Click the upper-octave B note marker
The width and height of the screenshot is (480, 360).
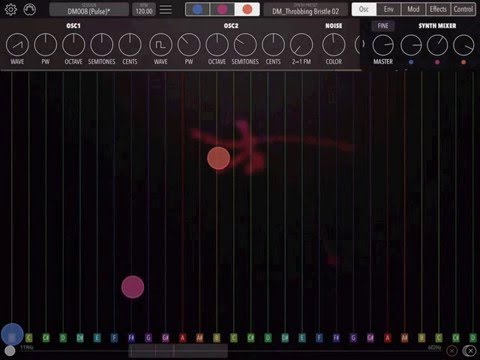tap(422, 338)
